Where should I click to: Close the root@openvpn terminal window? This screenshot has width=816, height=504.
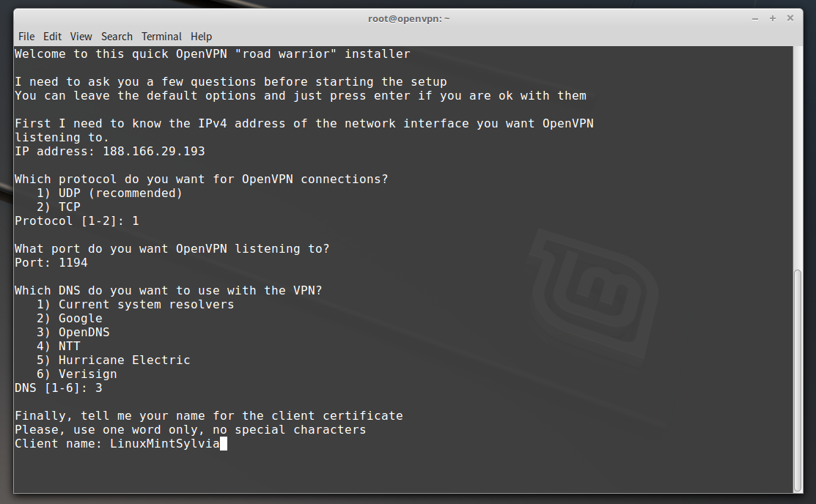click(x=790, y=18)
